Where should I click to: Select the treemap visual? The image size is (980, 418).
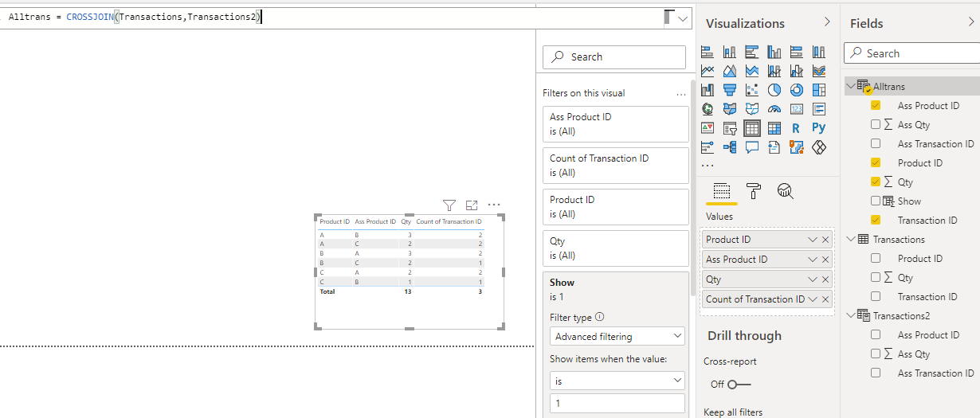click(x=819, y=90)
